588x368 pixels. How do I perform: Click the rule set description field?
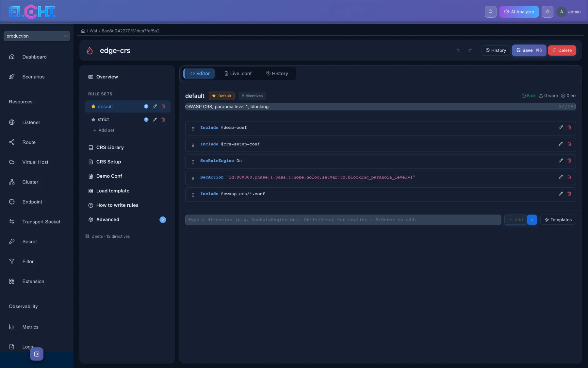381,107
